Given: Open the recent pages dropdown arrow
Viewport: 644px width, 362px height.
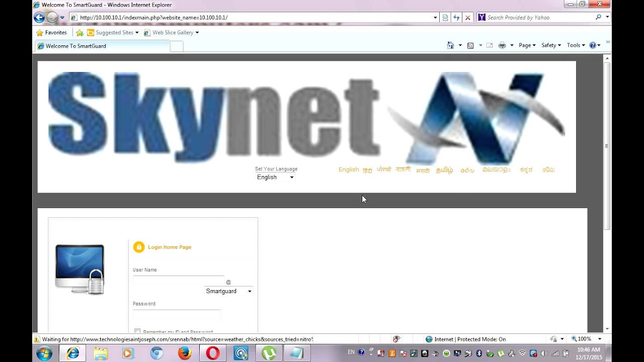Looking at the screenshot, I should coord(62,18).
